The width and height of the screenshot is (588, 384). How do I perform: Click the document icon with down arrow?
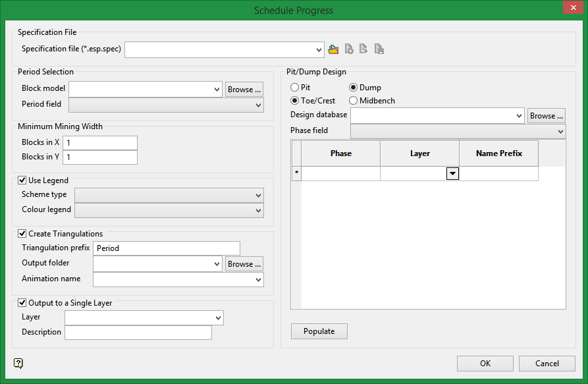363,49
